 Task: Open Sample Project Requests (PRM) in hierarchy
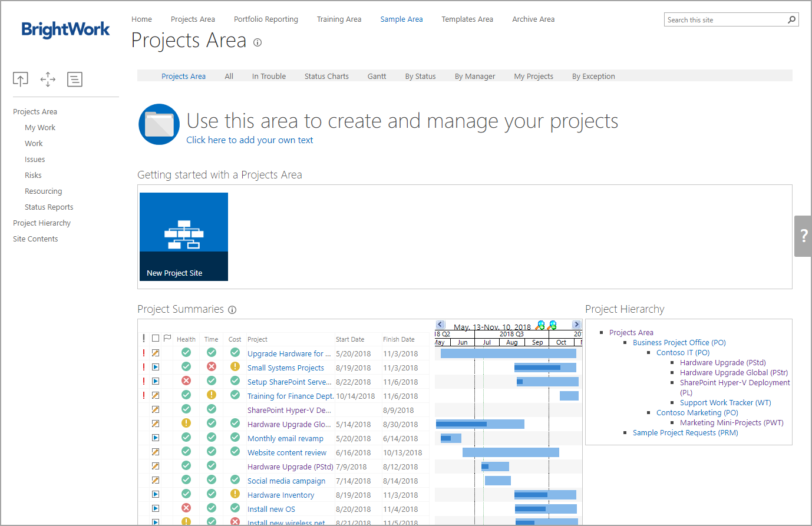click(685, 432)
